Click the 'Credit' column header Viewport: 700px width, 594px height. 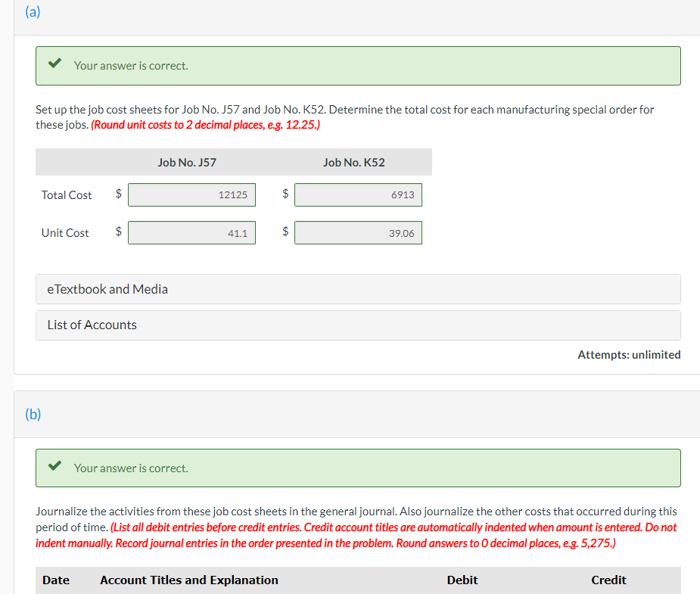(x=609, y=580)
